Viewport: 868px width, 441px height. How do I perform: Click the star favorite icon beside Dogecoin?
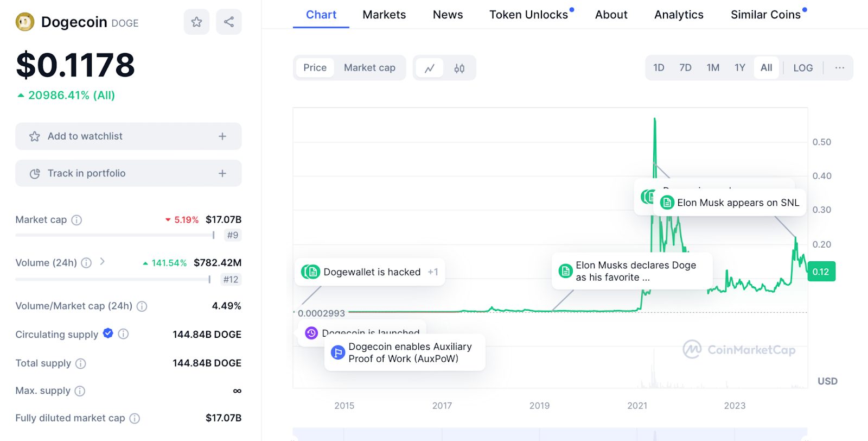[196, 22]
